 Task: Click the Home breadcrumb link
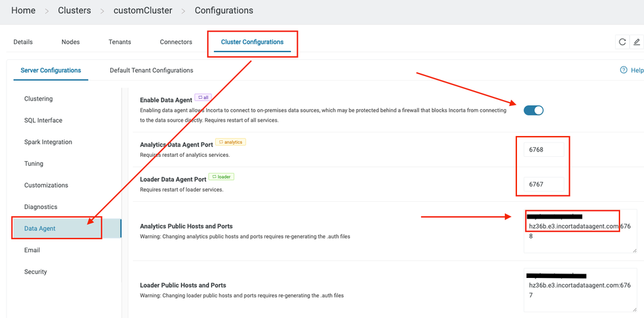[x=23, y=10]
